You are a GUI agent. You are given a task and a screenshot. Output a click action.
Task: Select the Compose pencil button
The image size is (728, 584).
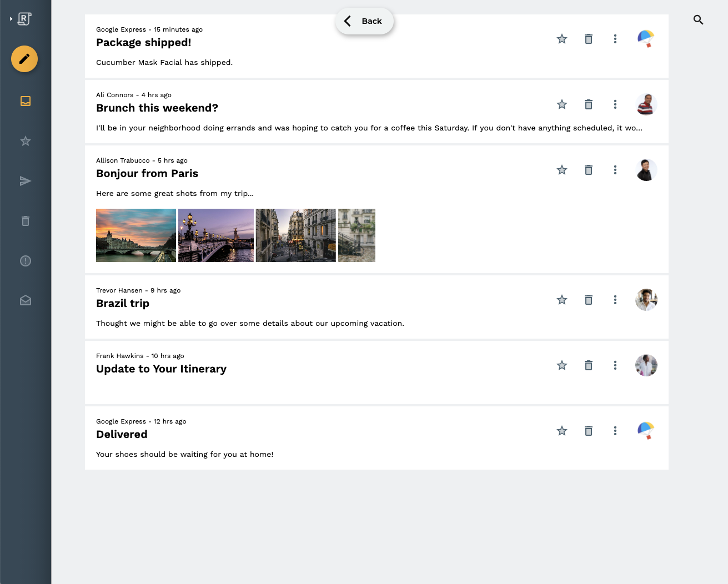[24, 59]
